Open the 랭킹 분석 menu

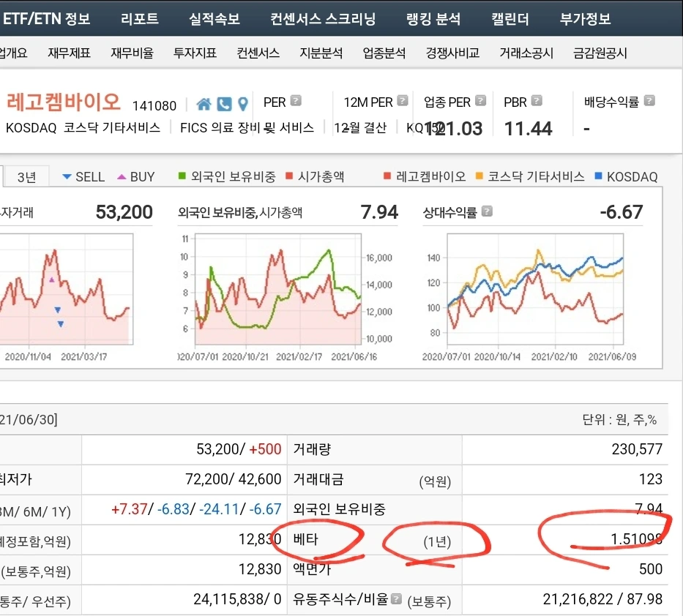coord(433,19)
